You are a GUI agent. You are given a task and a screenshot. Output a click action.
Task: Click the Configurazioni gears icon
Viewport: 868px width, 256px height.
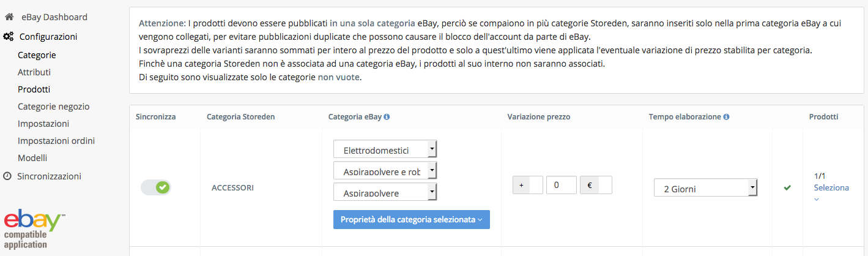[x=9, y=37]
